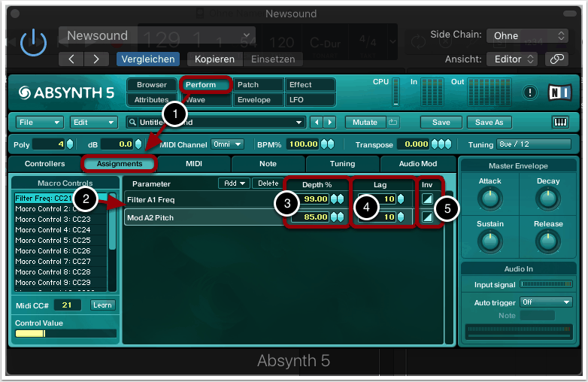The width and height of the screenshot is (588, 382).
Task: Toggle the Vergleichen compare button
Action: [x=147, y=59]
